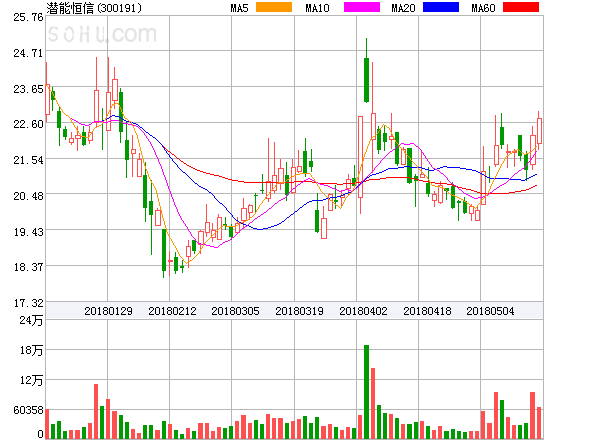Screen dimensions: 600x440
Task: Click the blue MA20 legend swatch
Action: click(x=441, y=7)
